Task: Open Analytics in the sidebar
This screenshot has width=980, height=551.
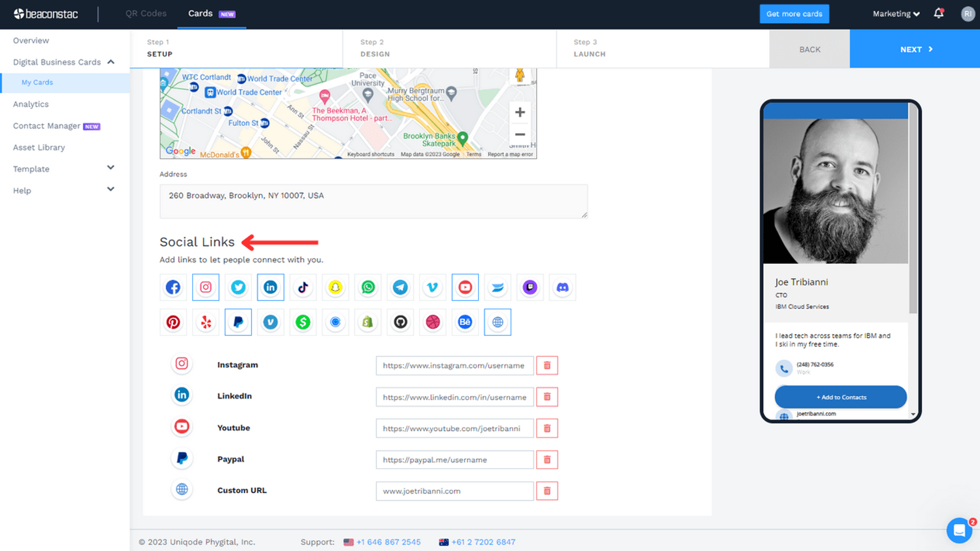Action: [31, 104]
